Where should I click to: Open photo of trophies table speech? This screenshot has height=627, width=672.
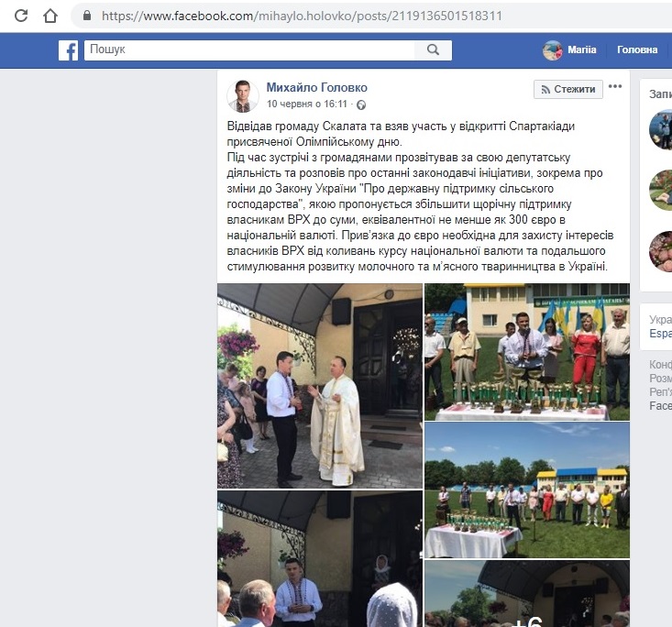(527, 352)
